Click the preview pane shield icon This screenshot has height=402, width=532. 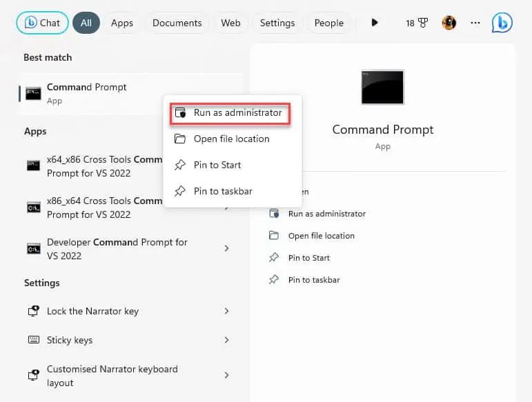pos(274,214)
